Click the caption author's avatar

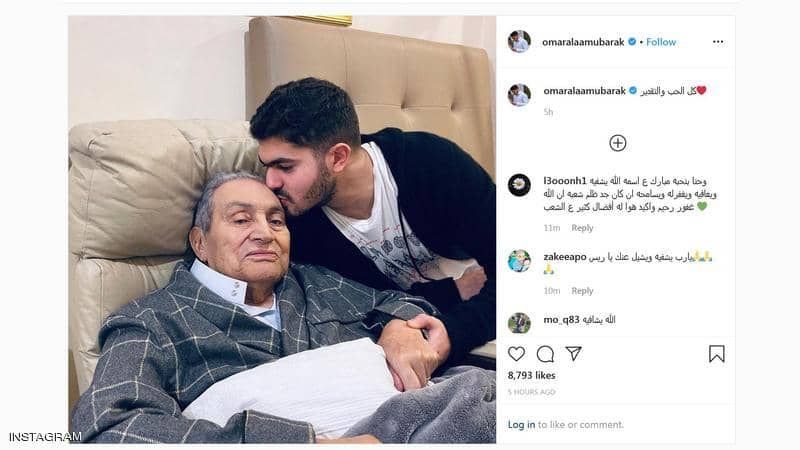(519, 95)
